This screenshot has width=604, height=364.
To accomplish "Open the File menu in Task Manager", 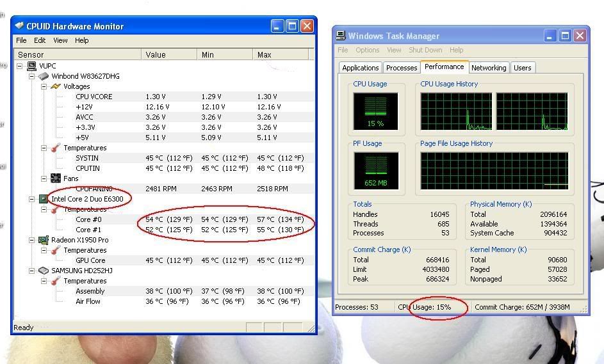I will point(343,50).
